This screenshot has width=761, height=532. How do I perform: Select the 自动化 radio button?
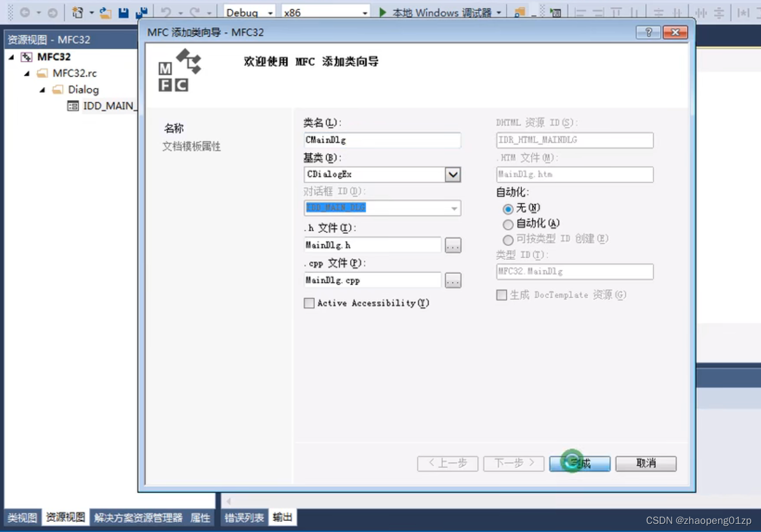coord(508,224)
